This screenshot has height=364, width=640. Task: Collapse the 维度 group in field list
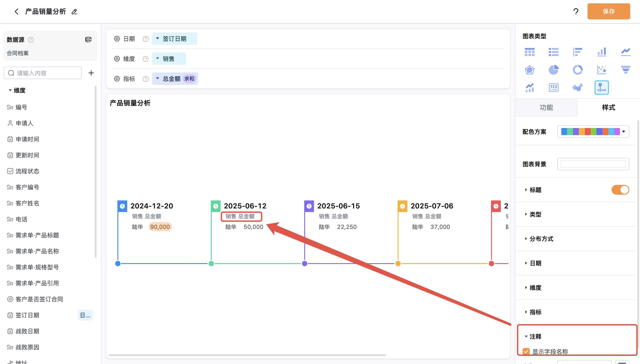(10, 90)
